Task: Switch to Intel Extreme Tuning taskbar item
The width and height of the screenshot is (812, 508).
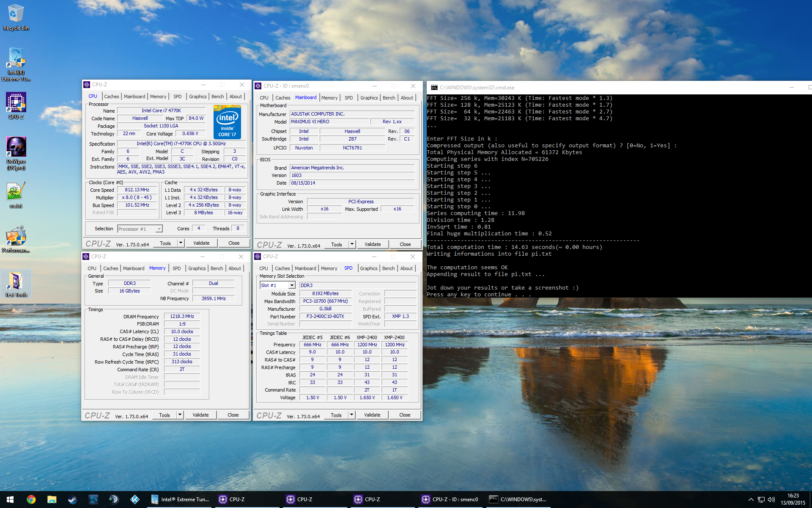Action: [x=180, y=500]
